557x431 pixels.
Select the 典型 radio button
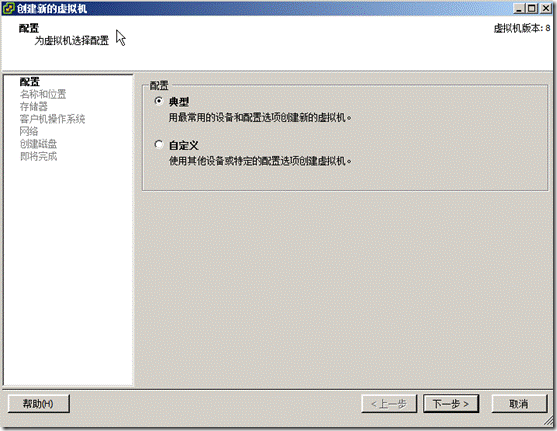[159, 101]
